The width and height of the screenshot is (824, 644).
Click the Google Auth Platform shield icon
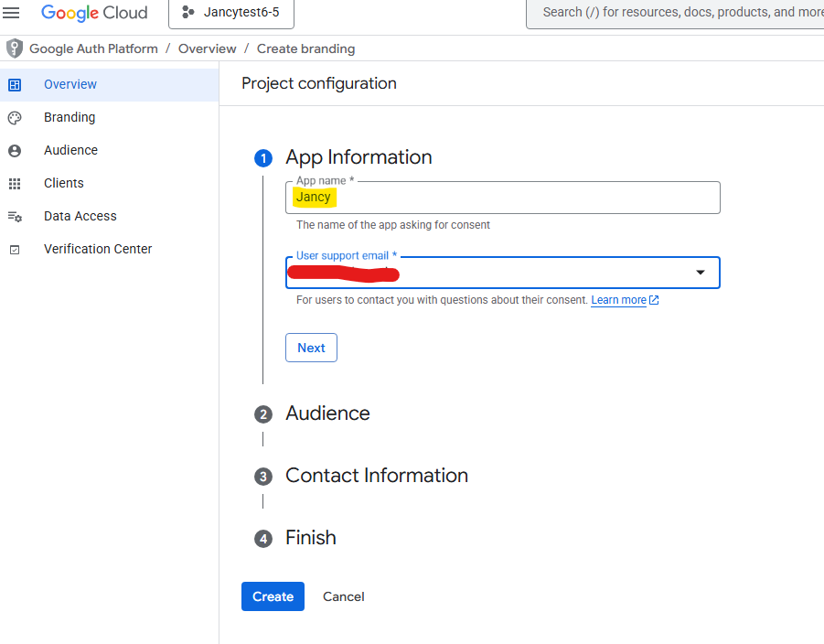click(x=15, y=48)
